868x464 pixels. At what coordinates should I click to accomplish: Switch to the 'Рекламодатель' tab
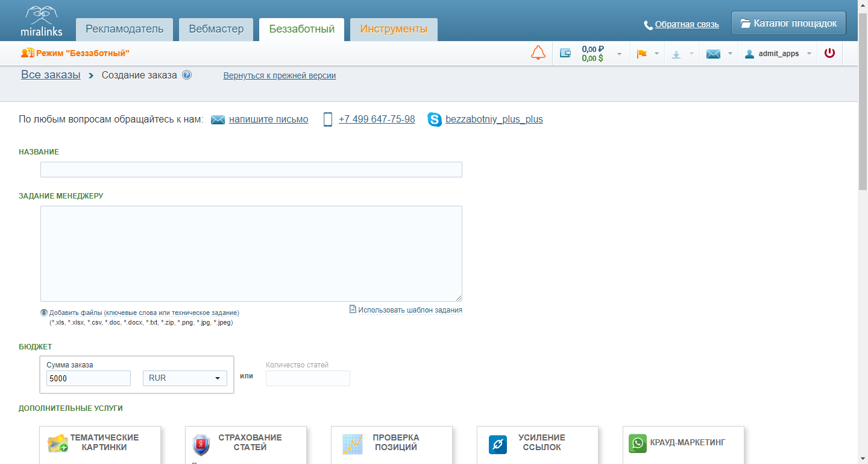pos(124,29)
